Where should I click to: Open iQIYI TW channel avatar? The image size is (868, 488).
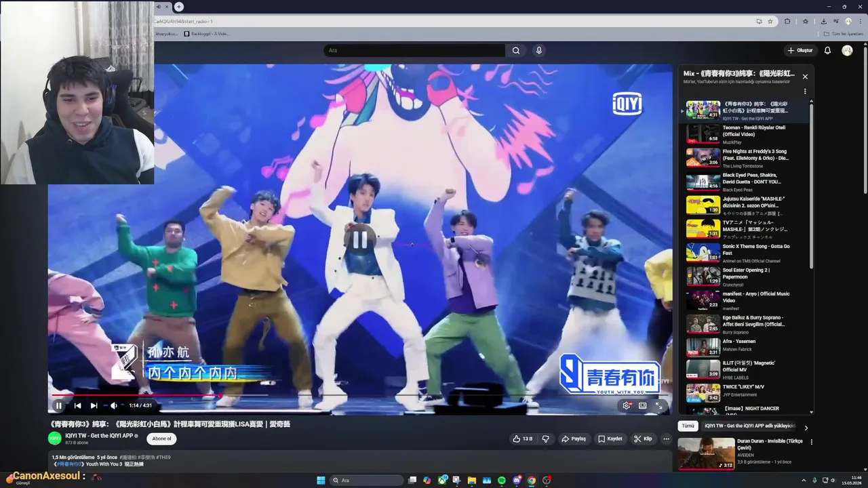(55, 439)
